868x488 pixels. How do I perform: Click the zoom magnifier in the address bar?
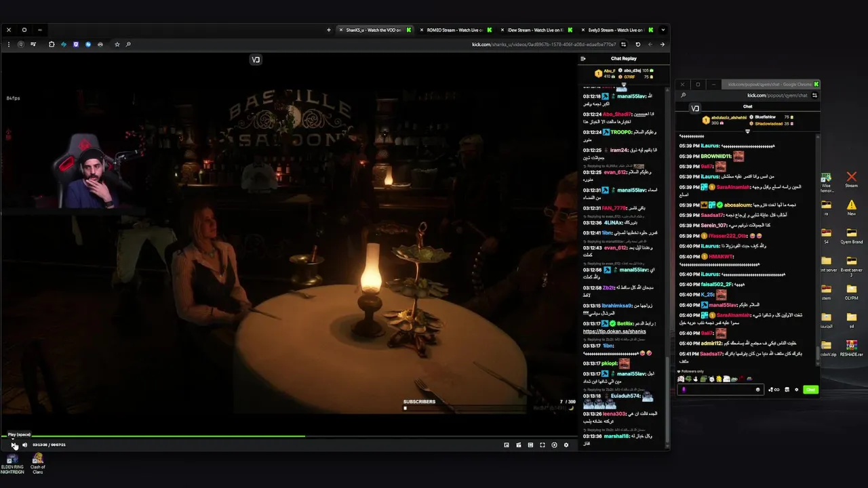pyautogui.click(x=128, y=44)
